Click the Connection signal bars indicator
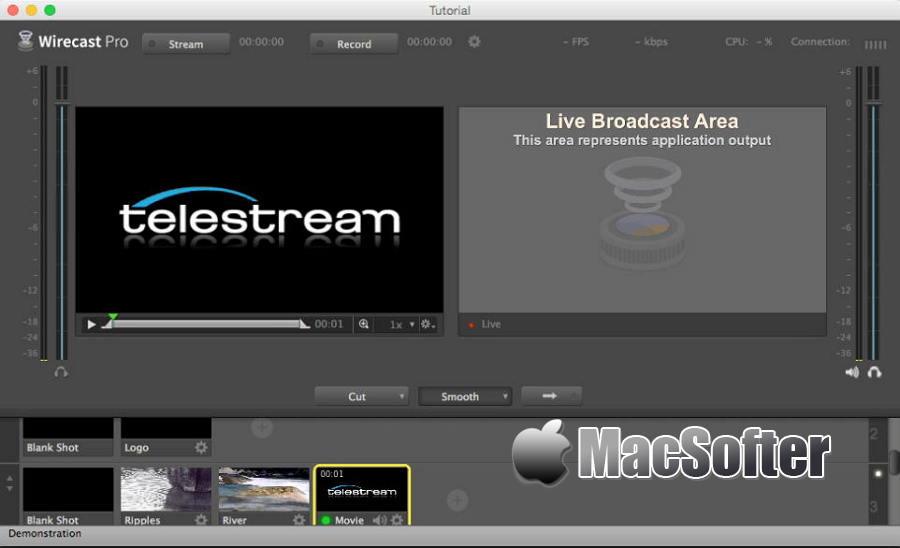Viewport: 900px width, 548px height. pos(875,44)
